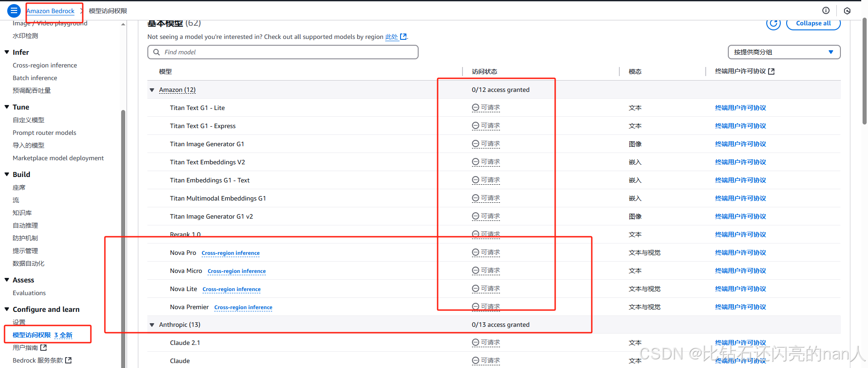The width and height of the screenshot is (868, 368).
Task: Click status icon for Titan Text Embeddings V2
Action: pyautogui.click(x=476, y=162)
